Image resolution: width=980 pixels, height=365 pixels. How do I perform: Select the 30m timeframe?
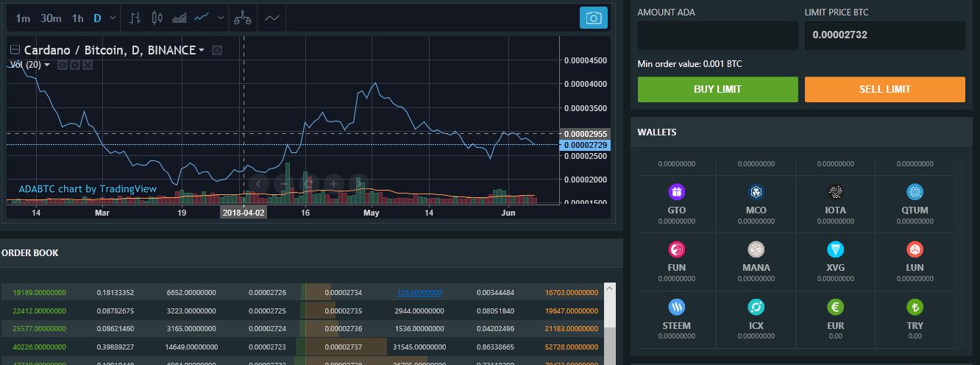pyautogui.click(x=51, y=18)
